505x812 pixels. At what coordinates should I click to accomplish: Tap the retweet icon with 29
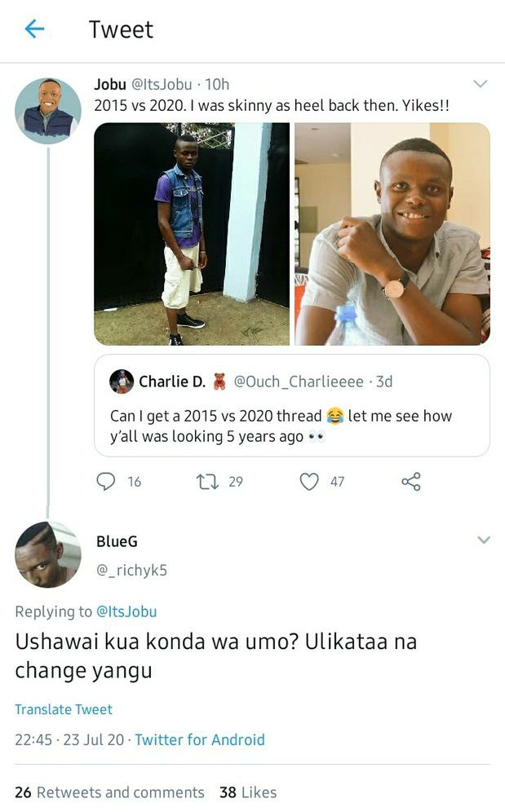pyautogui.click(x=207, y=482)
